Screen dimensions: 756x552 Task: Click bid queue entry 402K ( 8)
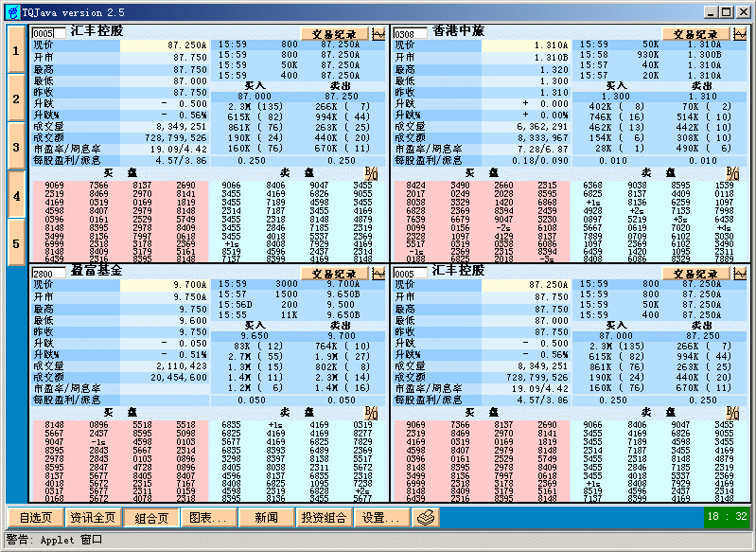point(616,107)
